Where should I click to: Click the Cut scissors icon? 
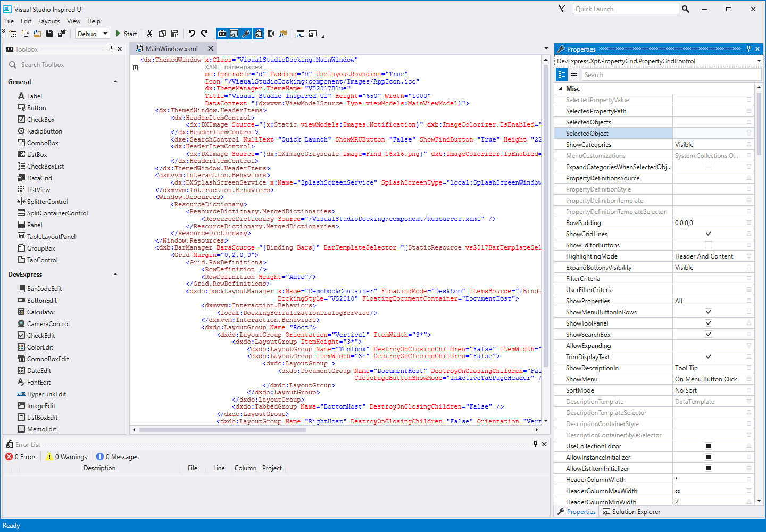pos(150,34)
